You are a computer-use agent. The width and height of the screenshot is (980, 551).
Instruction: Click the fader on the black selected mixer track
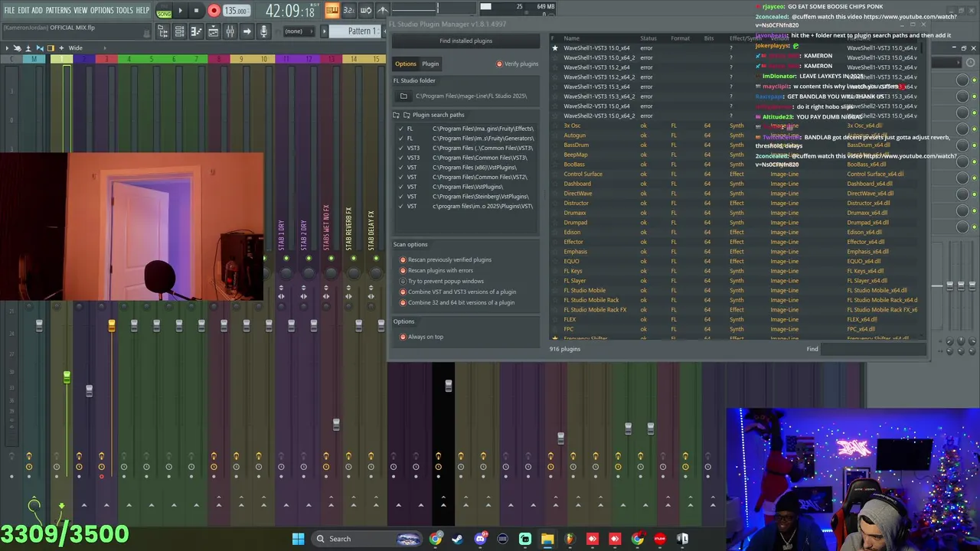tap(448, 386)
